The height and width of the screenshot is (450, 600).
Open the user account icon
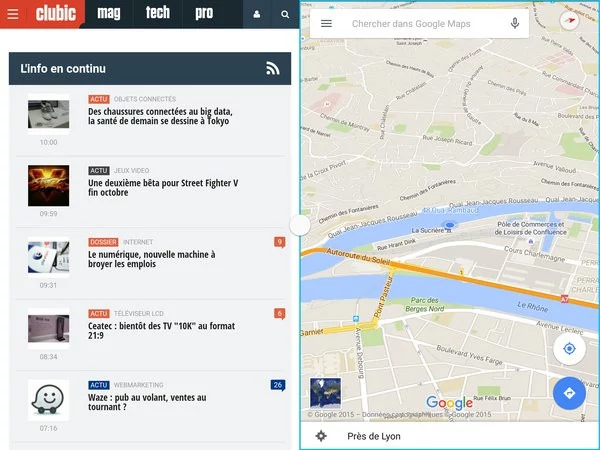257,14
